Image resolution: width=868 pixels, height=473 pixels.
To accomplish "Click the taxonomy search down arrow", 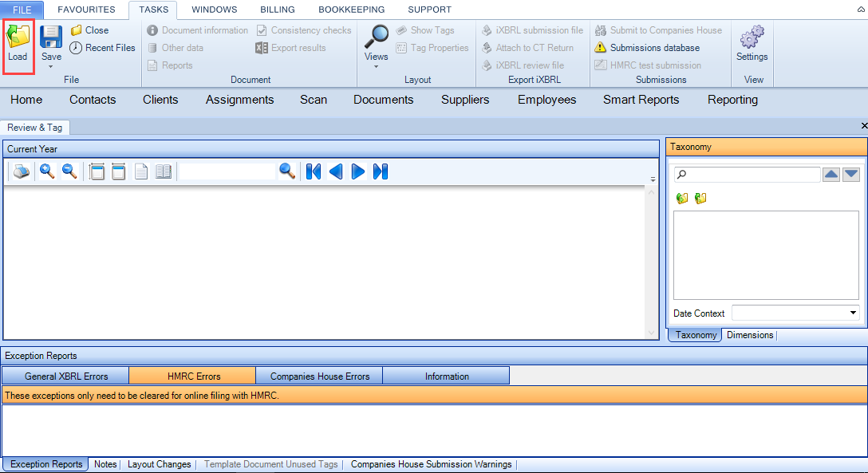I will coord(851,175).
